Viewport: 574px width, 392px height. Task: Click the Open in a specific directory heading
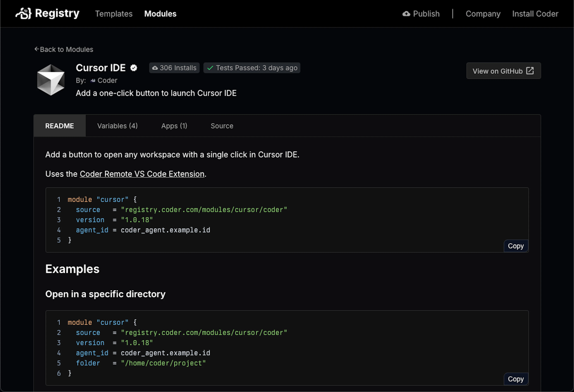pos(105,294)
